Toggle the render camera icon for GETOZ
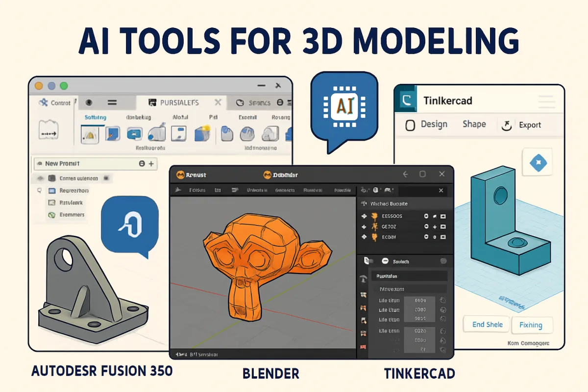Screen dimensions: 588x392 click(x=443, y=227)
